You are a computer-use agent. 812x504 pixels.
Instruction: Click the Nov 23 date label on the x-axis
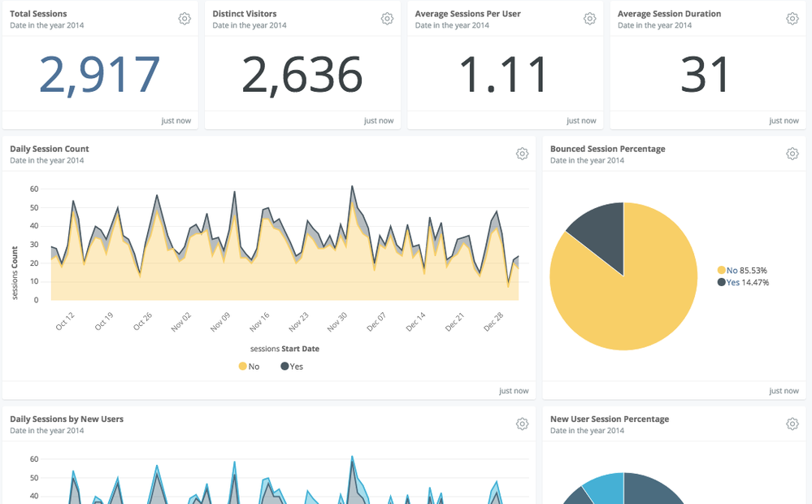pyautogui.click(x=298, y=322)
